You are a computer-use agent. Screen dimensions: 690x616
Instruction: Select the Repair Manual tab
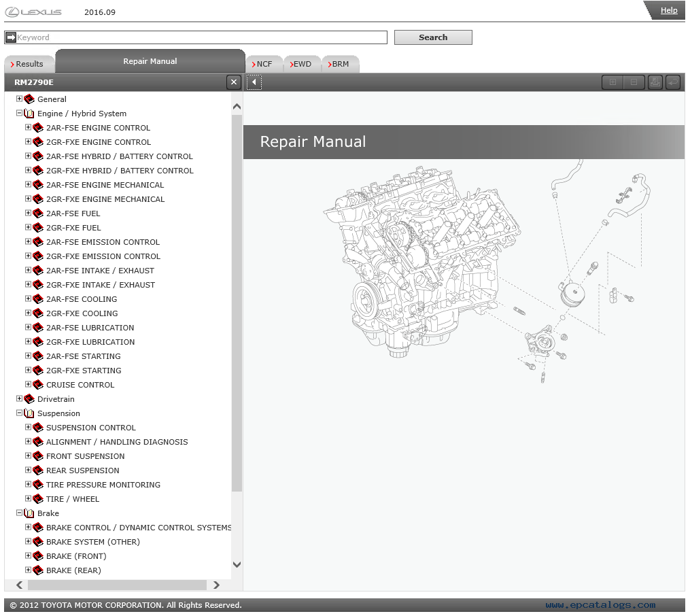coord(150,62)
